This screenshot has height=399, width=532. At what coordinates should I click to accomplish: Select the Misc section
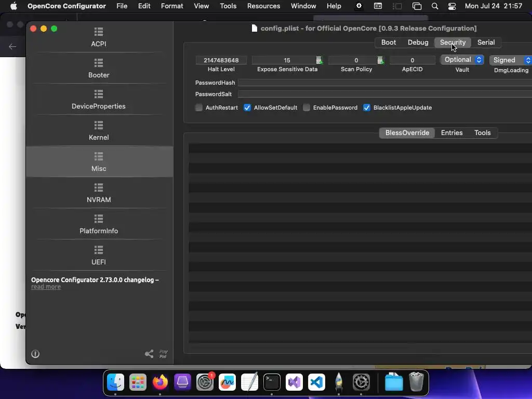coord(99,162)
